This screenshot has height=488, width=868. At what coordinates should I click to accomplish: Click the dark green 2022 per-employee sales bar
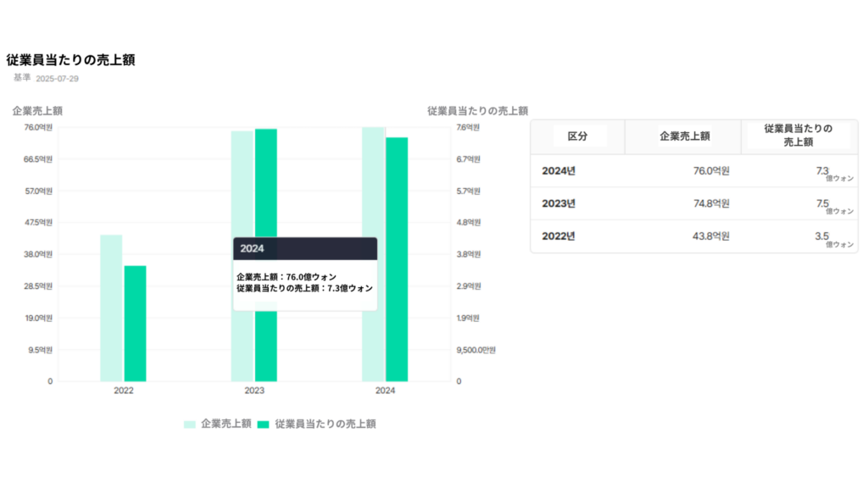click(135, 323)
